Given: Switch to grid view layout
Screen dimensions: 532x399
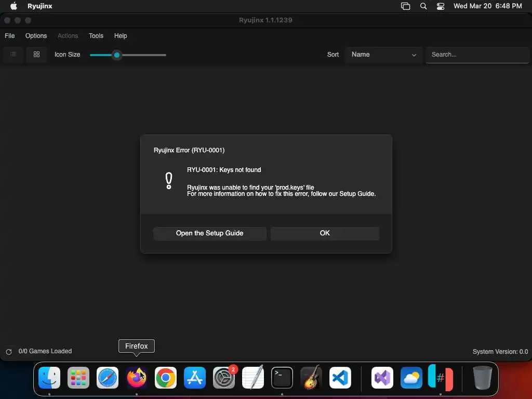Looking at the screenshot, I should (37, 54).
